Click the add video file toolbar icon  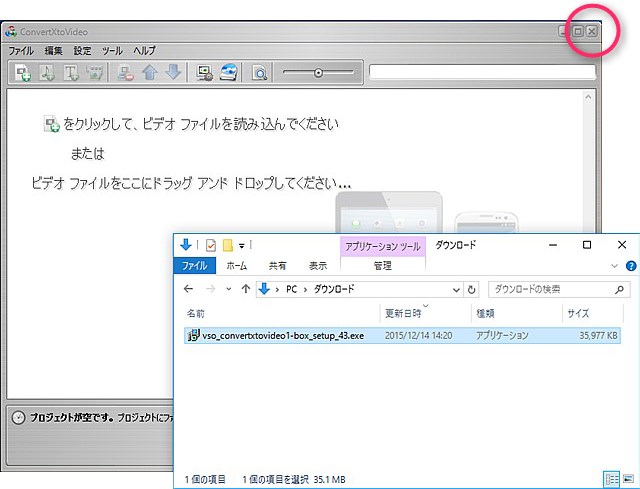click(x=23, y=73)
